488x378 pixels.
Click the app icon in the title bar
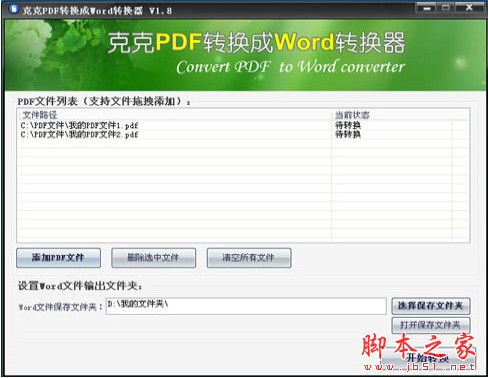click(x=13, y=9)
